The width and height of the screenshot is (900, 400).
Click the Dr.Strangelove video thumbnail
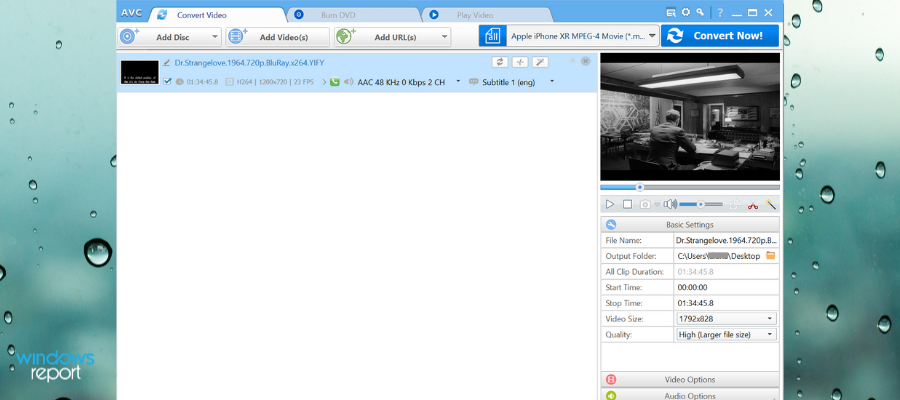click(139, 72)
